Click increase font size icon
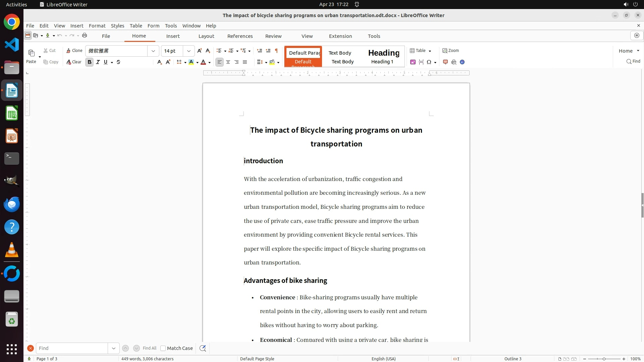The height and width of the screenshot is (362, 644). (200, 51)
